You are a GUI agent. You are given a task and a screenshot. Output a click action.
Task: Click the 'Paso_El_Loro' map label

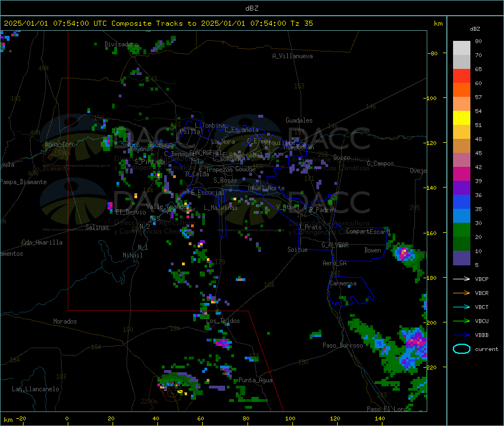pos(388,409)
